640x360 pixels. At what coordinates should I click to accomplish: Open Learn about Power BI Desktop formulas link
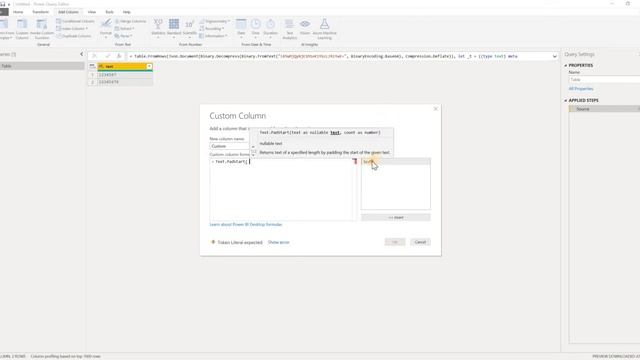pos(246,224)
